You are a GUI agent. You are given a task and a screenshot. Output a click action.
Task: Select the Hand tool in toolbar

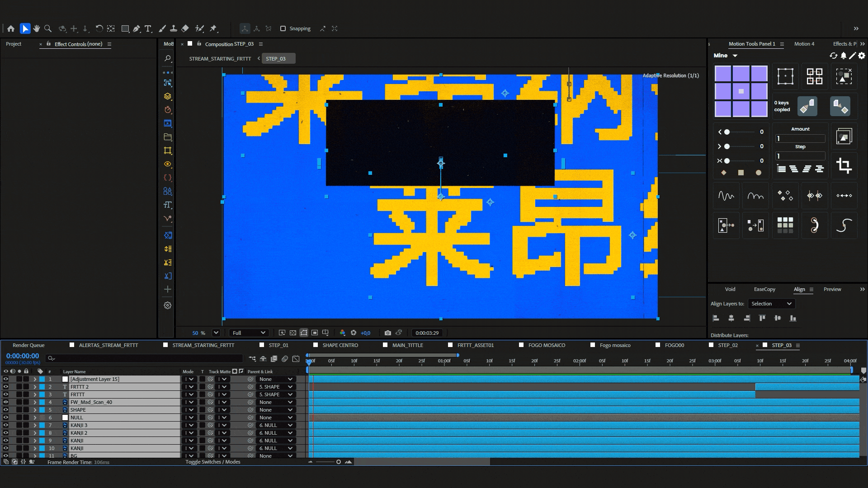pyautogui.click(x=36, y=28)
